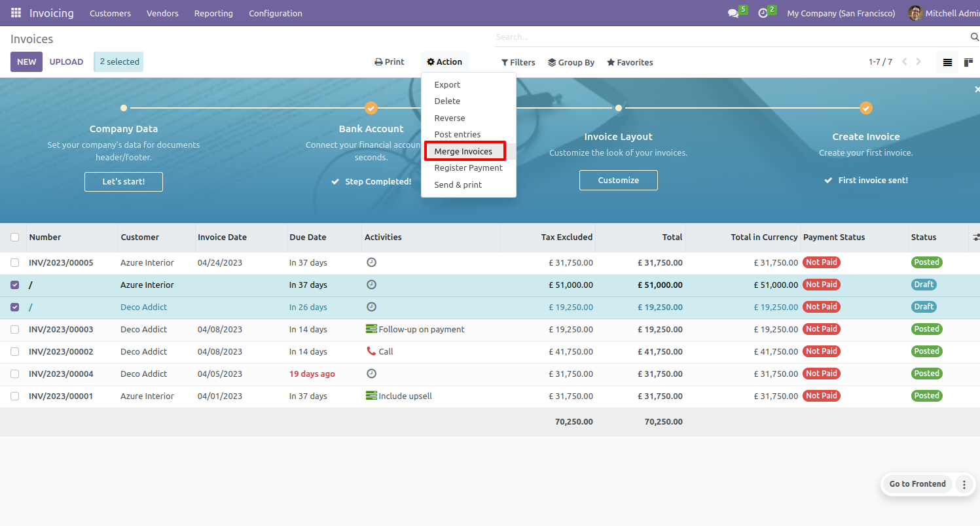Open the Favorites dropdown
Screen dimensions: 980x526
630,63
